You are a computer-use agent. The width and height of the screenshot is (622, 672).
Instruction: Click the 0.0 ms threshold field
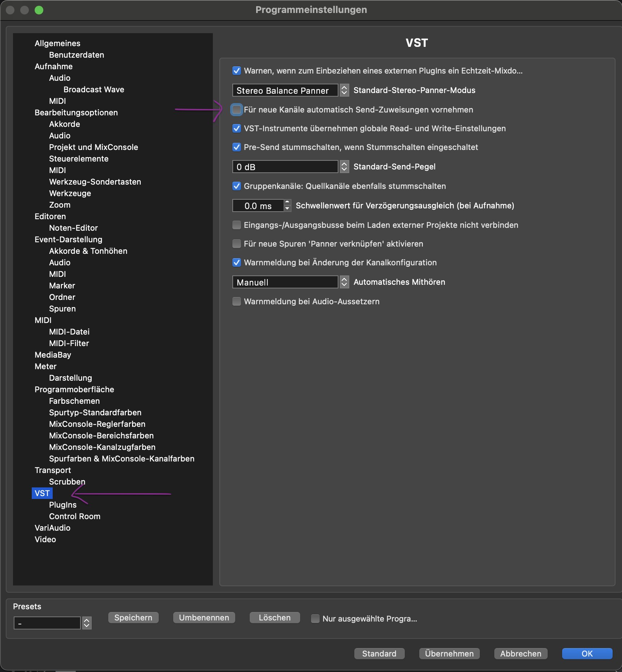[258, 206]
